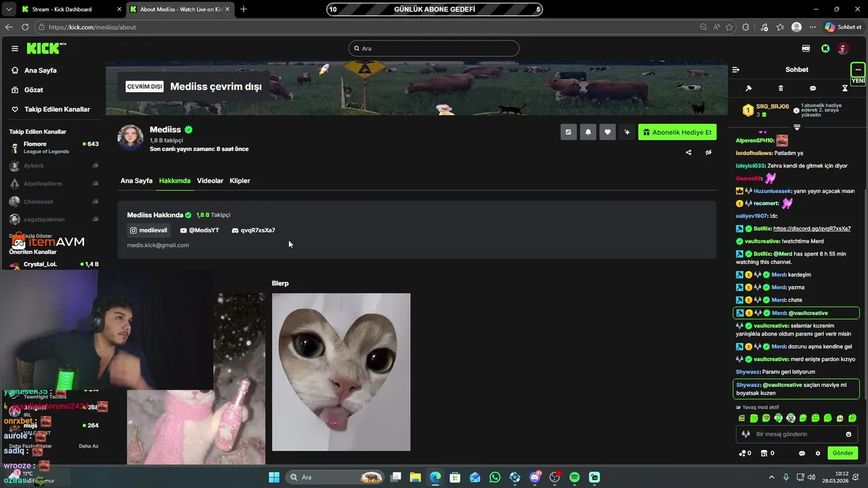The image size is (868, 488).
Task: Go back with the browser back arrow
Action: tap(9, 27)
